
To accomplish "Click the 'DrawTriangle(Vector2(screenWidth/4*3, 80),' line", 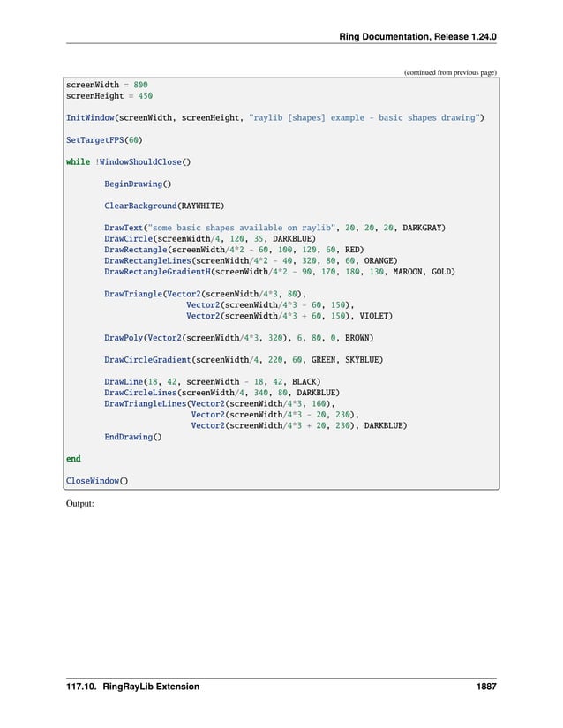I will [x=205, y=294].
